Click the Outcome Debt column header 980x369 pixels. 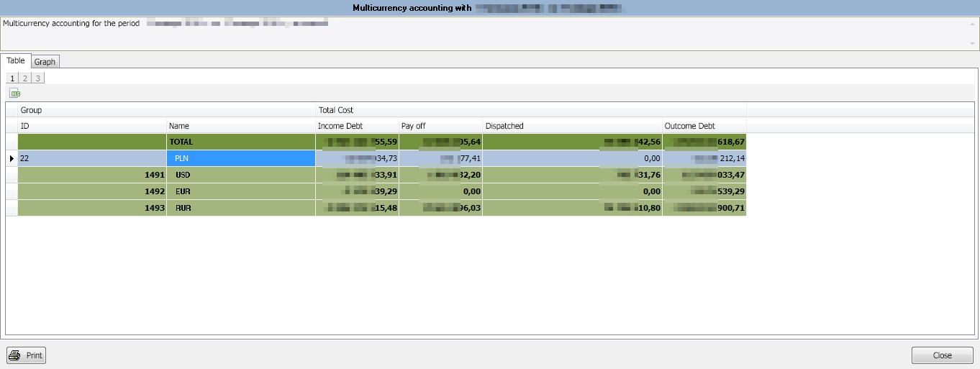coord(704,126)
